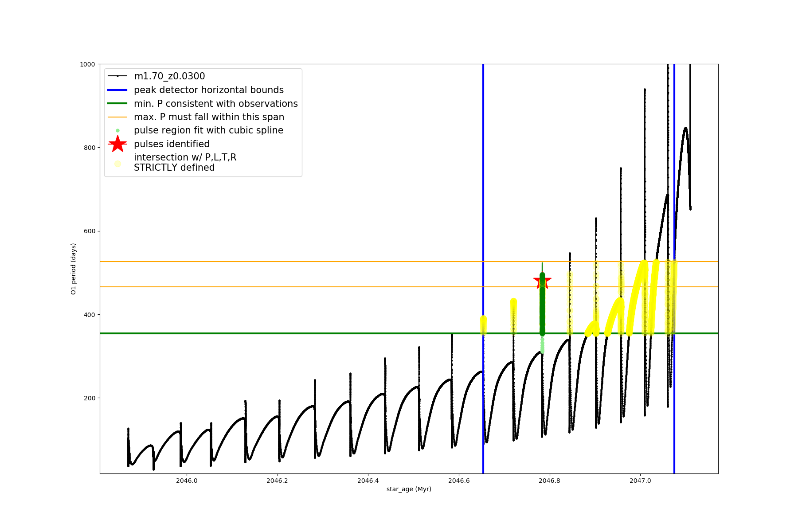Click the pale yellow dot legend marker
The image size is (798, 532).
[x=117, y=164]
